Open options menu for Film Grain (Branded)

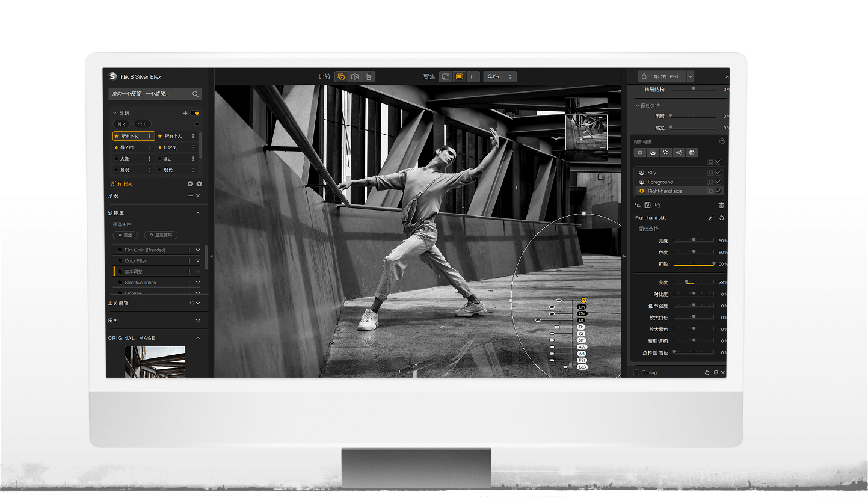pos(189,250)
